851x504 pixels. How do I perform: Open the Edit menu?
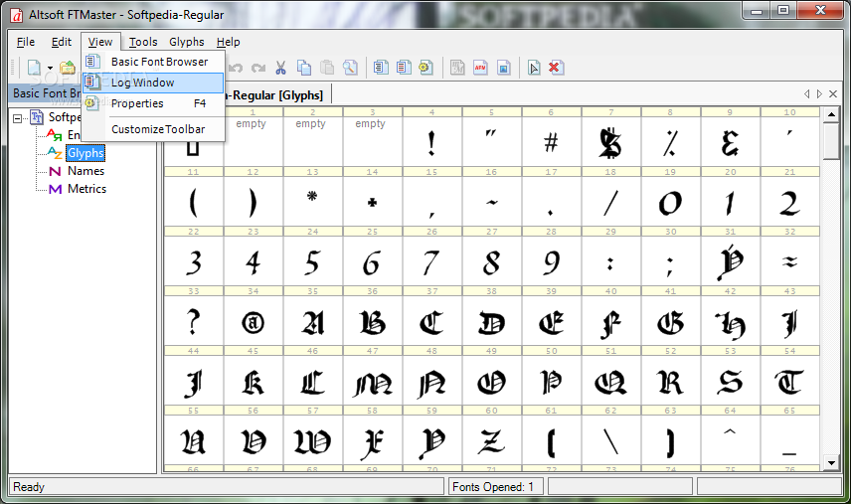[x=62, y=42]
